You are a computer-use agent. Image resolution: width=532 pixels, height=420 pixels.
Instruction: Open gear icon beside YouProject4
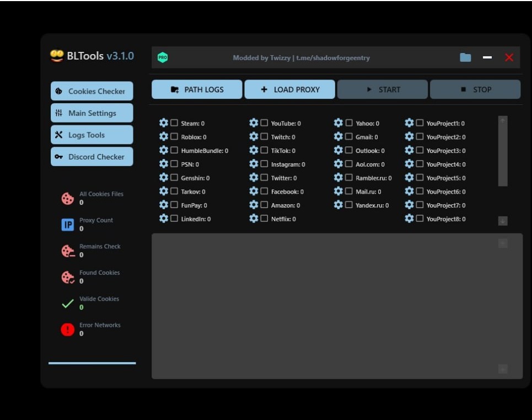[409, 164]
